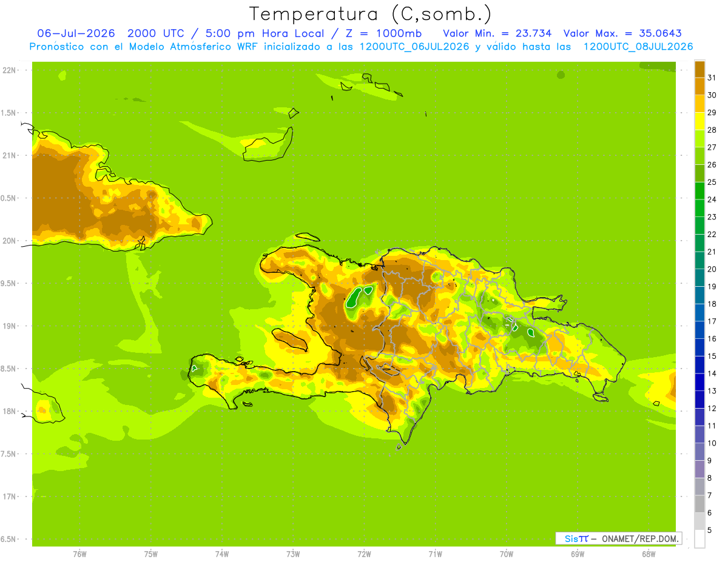Click the "68W" longitude label
The height and width of the screenshot is (562, 728).
tap(649, 554)
